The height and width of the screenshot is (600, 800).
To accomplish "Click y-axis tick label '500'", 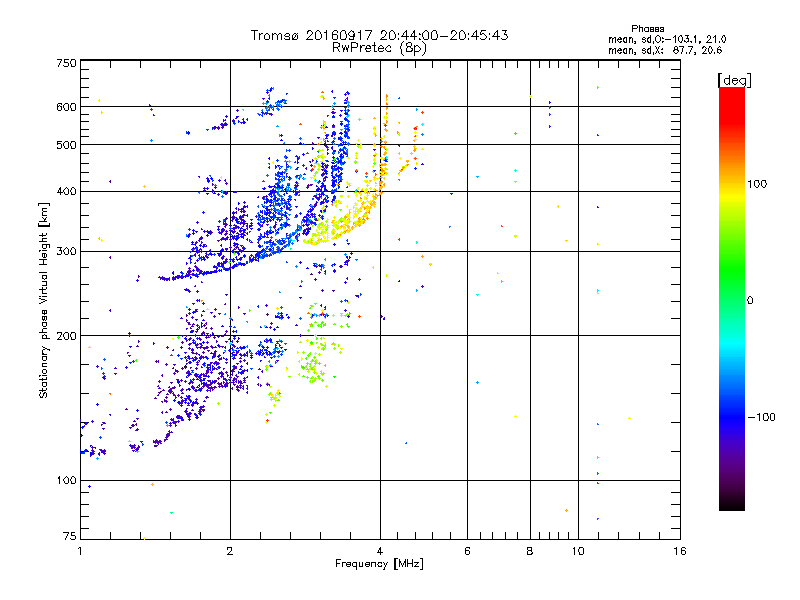I will pyautogui.click(x=67, y=145).
